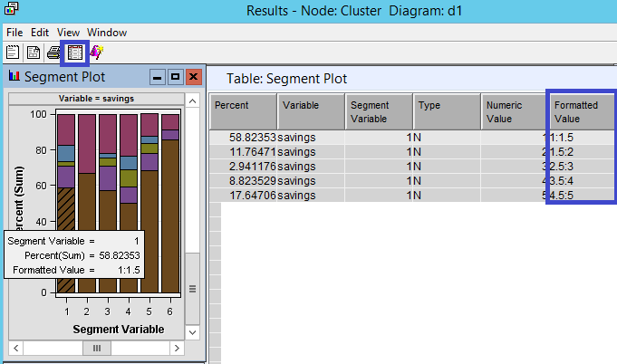The height and width of the screenshot is (364, 617).
Task: Select the cell with percent 8.823529
Action: click(243, 181)
